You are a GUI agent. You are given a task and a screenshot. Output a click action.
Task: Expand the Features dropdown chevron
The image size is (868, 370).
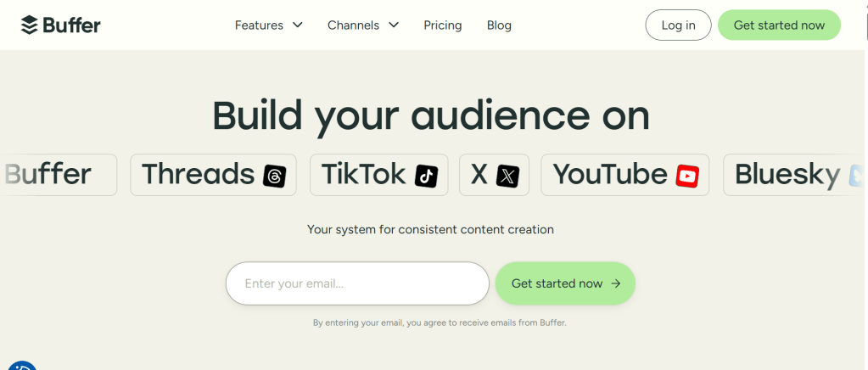click(297, 25)
